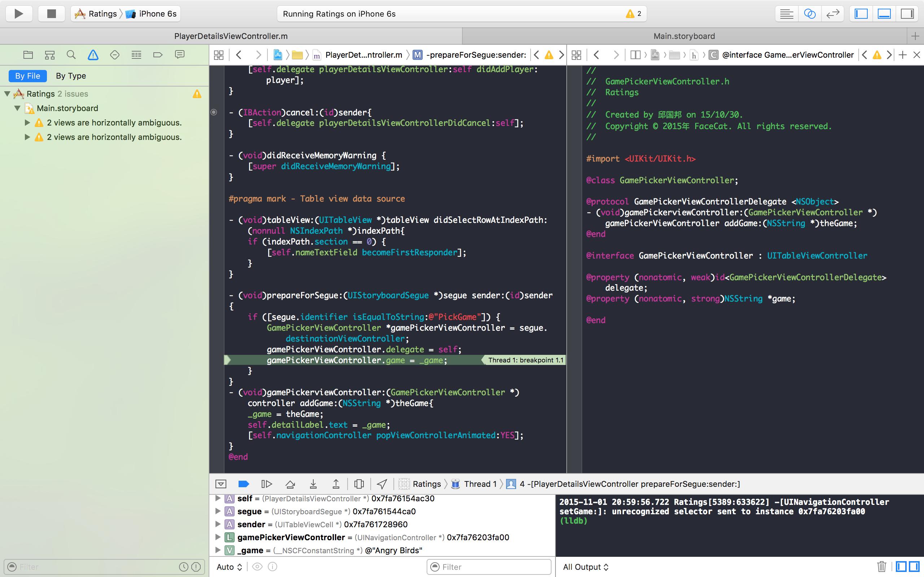Open the All Output dropdown
This screenshot has width=924, height=577.
(x=586, y=567)
